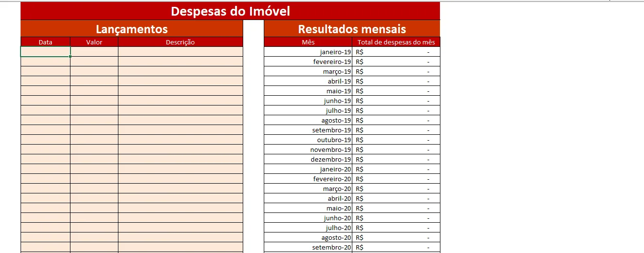Select the junho-19 month cell
The image size is (644, 253).
tap(308, 101)
